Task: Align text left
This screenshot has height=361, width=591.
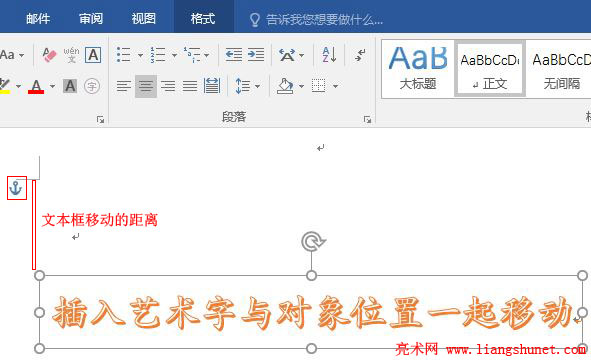Action: coord(124,86)
